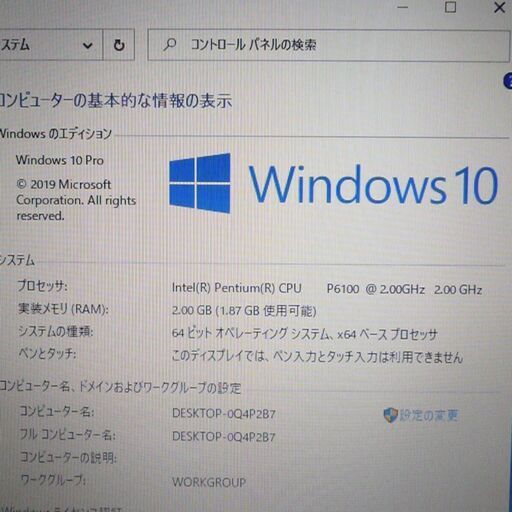This screenshot has height=512, width=512.
Task: Minimize the system window
Action: [403, 7]
